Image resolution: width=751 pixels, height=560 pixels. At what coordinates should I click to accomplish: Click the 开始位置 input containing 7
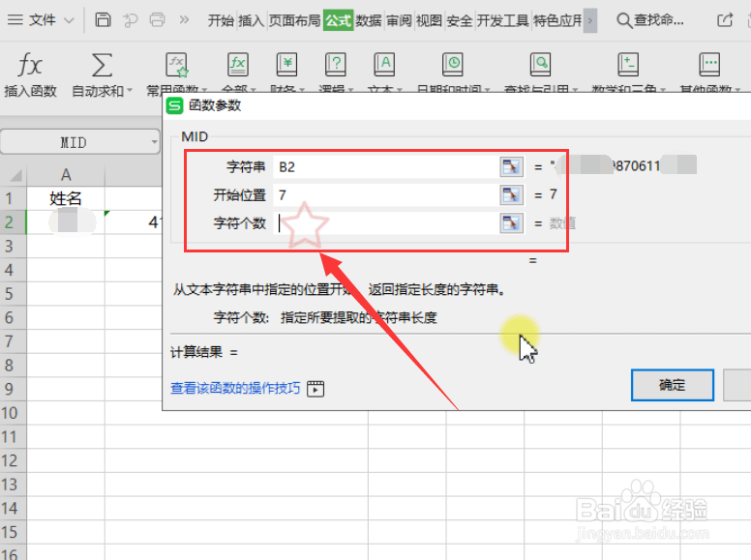tap(386, 195)
